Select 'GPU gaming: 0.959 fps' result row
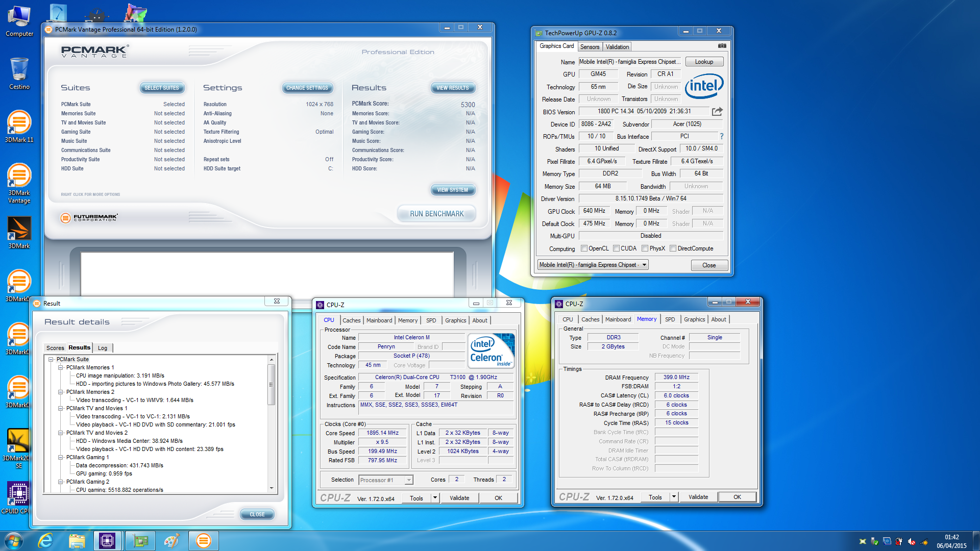Viewport: 980px width, 551px height. (x=104, y=473)
